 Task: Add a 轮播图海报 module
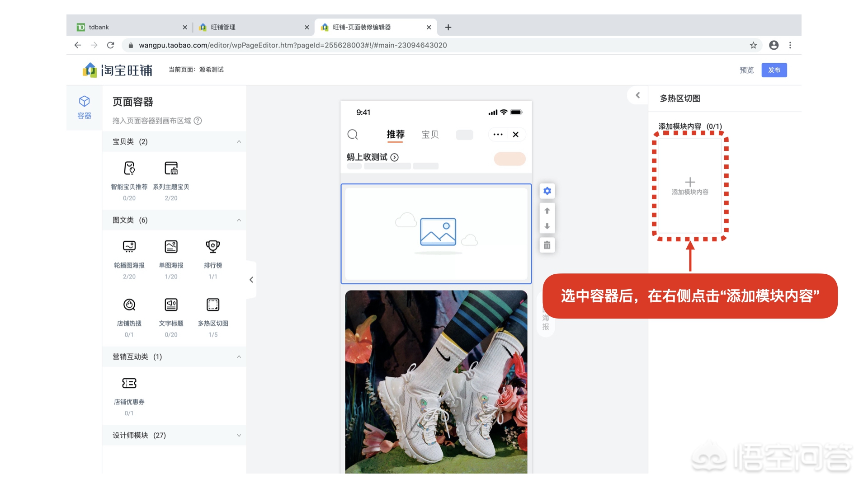[x=129, y=247]
